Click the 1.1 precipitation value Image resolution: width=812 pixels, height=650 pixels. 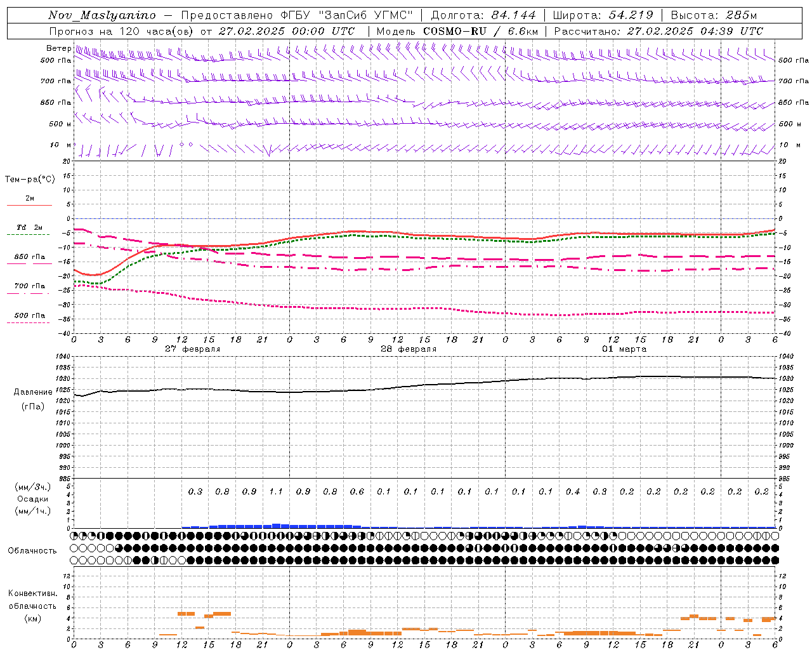[276, 492]
